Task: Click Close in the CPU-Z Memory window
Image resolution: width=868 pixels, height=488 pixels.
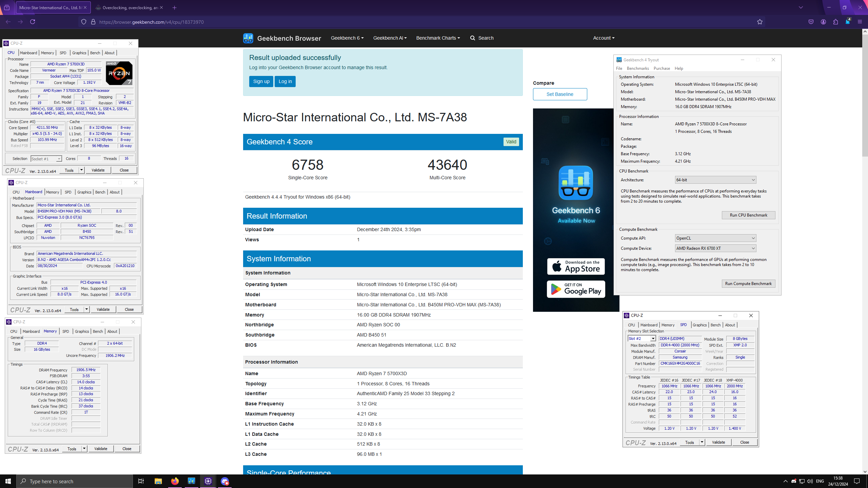Action: pos(127,449)
